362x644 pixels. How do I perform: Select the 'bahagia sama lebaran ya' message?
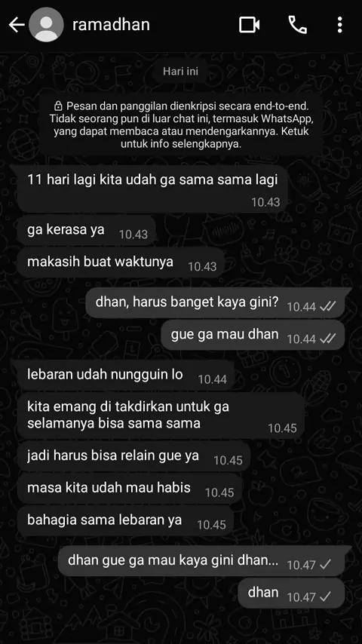pos(125,520)
